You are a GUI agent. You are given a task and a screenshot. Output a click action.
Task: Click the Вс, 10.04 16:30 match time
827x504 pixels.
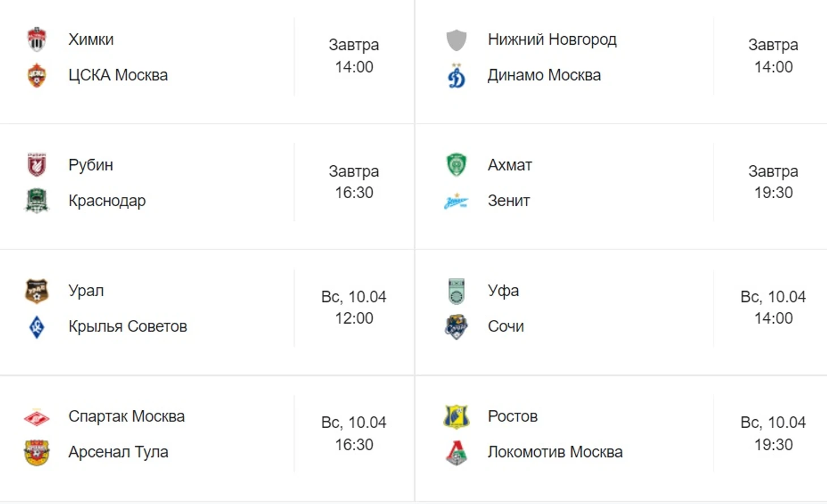tap(354, 433)
